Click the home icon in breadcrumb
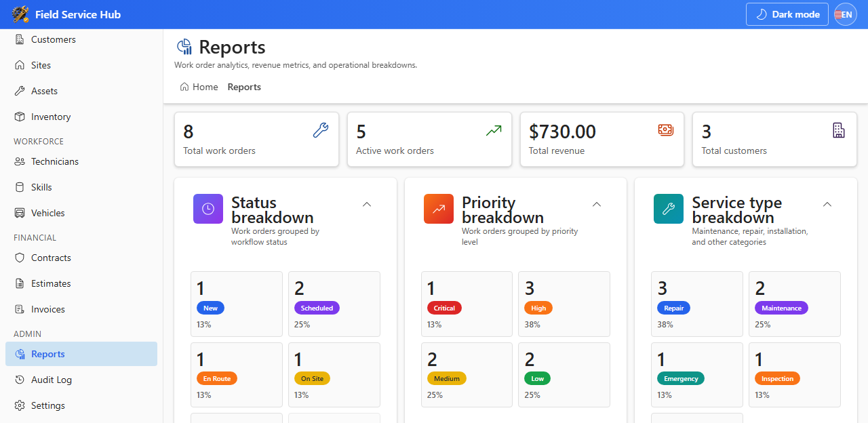 [x=184, y=87]
